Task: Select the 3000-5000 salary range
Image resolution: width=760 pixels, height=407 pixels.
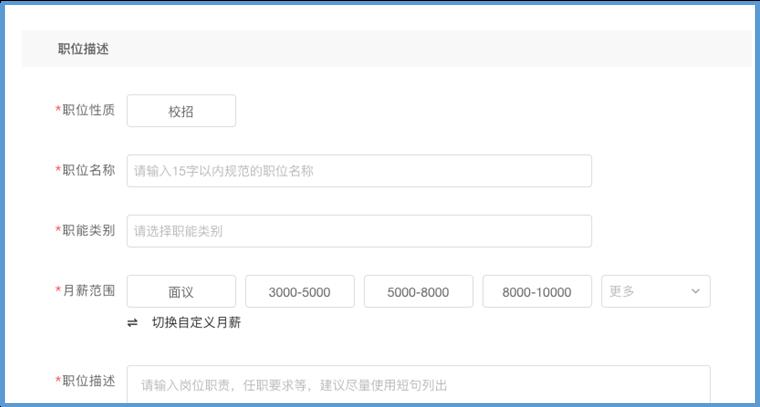Action: click(300, 292)
